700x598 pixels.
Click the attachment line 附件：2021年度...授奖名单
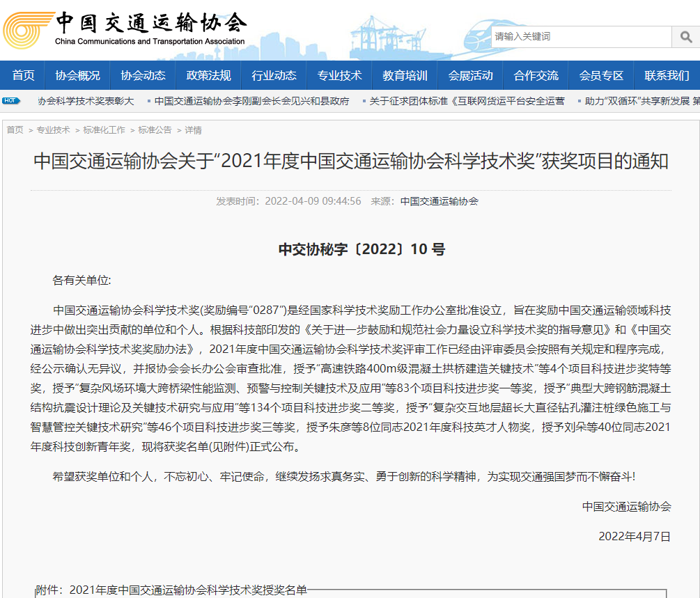[x=172, y=590]
